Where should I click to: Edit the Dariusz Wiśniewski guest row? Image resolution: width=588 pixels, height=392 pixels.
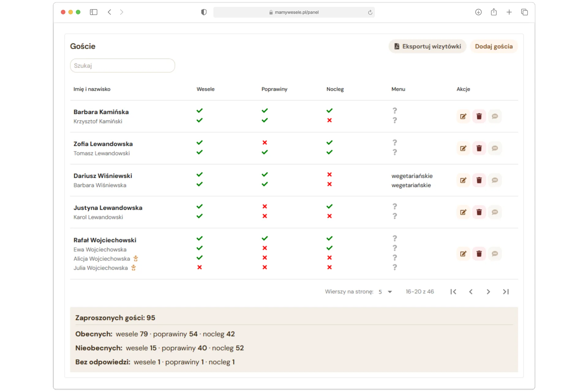click(463, 180)
